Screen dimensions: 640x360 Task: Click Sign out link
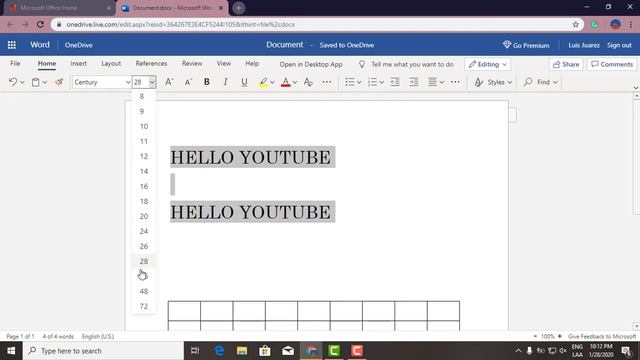(x=619, y=45)
